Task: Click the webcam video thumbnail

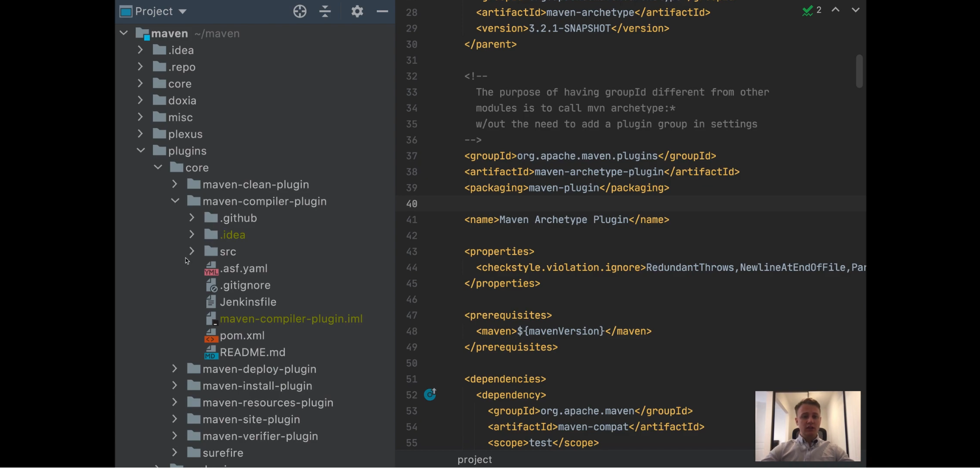Action: click(x=808, y=426)
